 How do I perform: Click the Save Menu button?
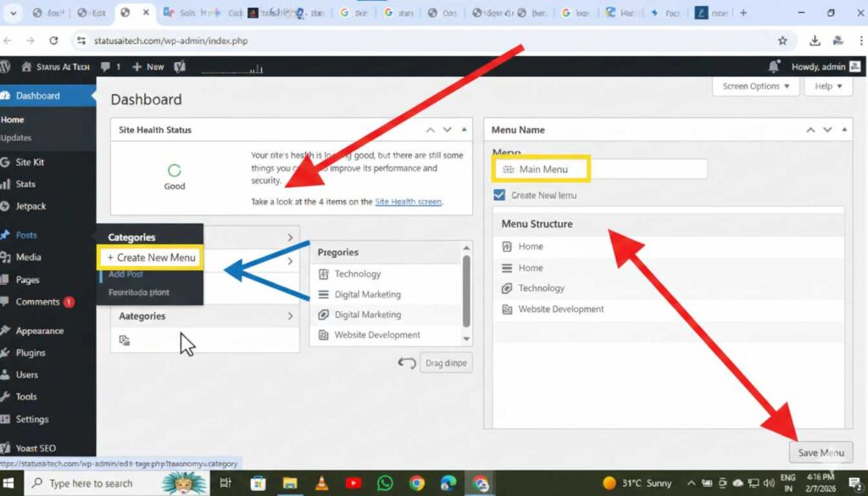820,452
